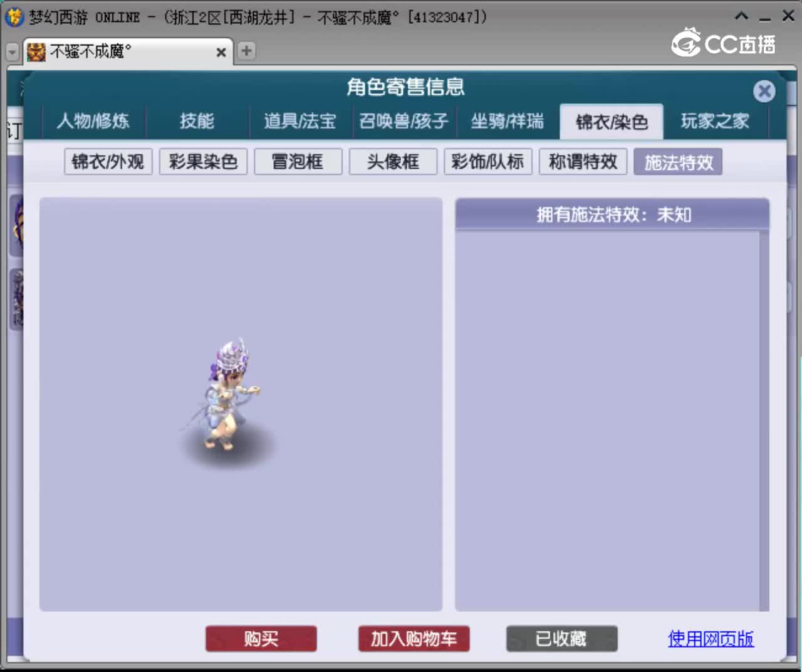Click 加入购物车 button
This screenshot has width=802, height=672.
point(414,639)
